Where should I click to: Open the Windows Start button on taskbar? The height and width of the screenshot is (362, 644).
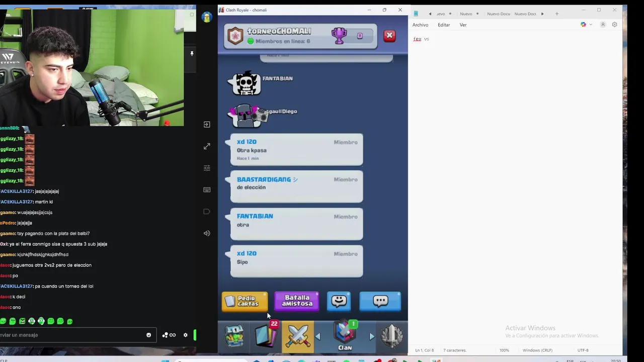coord(165,360)
